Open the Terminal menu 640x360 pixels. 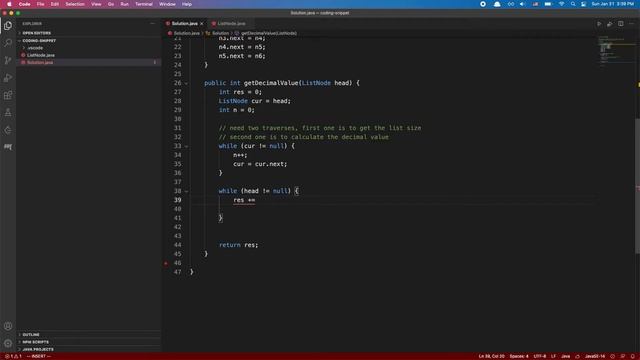[x=144, y=4]
